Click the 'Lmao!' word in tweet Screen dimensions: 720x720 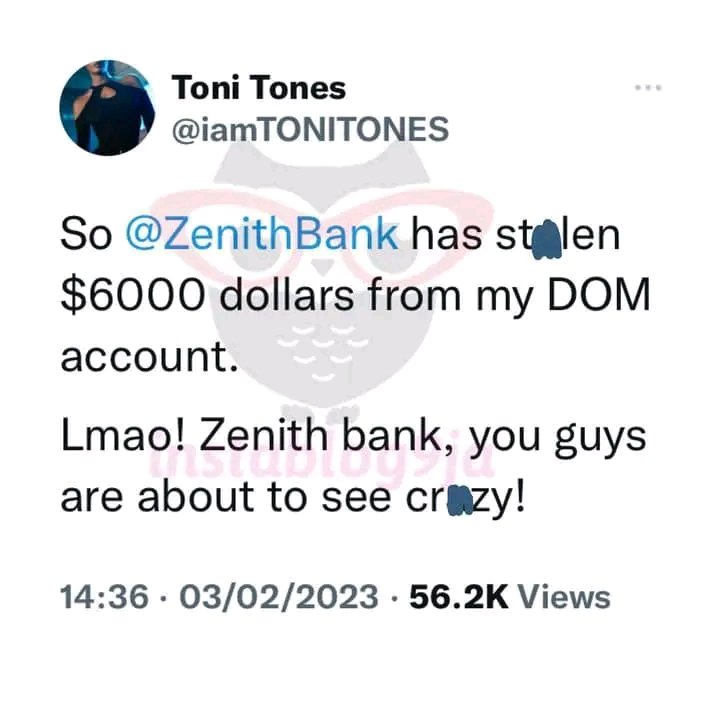[122, 435]
